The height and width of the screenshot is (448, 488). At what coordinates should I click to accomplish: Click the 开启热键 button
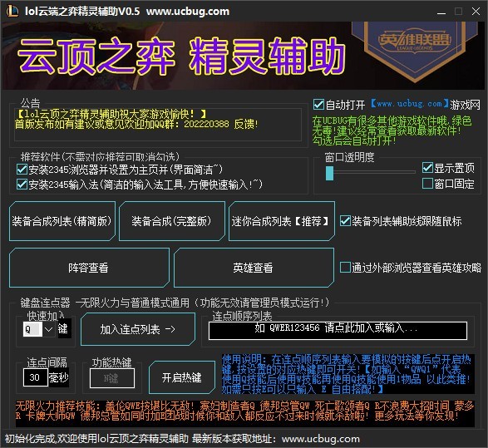click(182, 377)
